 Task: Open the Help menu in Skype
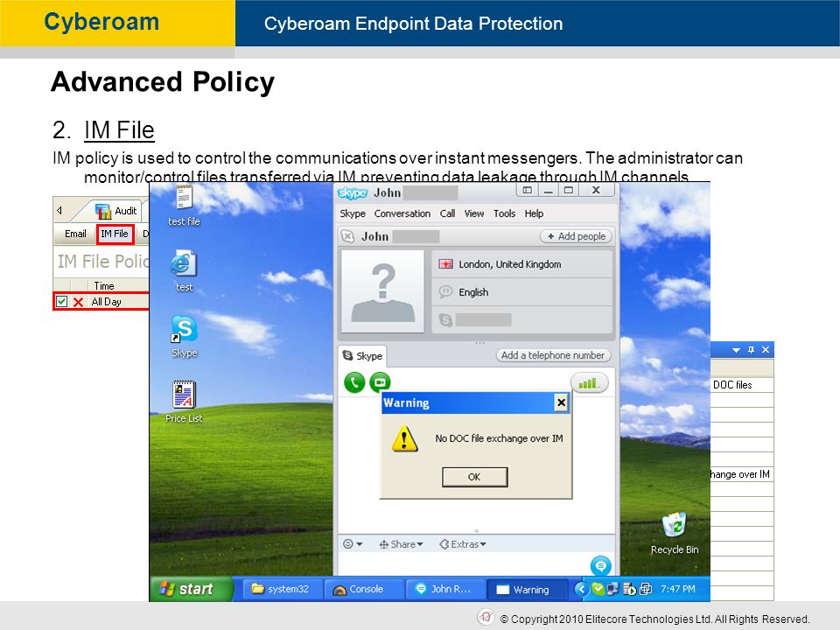534,213
